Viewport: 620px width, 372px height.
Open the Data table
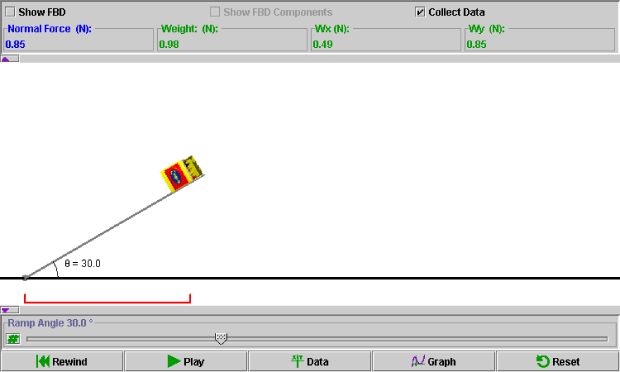[310, 361]
